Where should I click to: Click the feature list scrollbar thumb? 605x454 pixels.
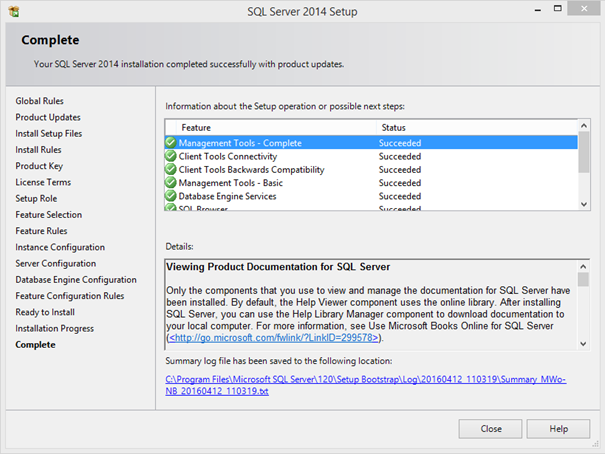[584, 152]
